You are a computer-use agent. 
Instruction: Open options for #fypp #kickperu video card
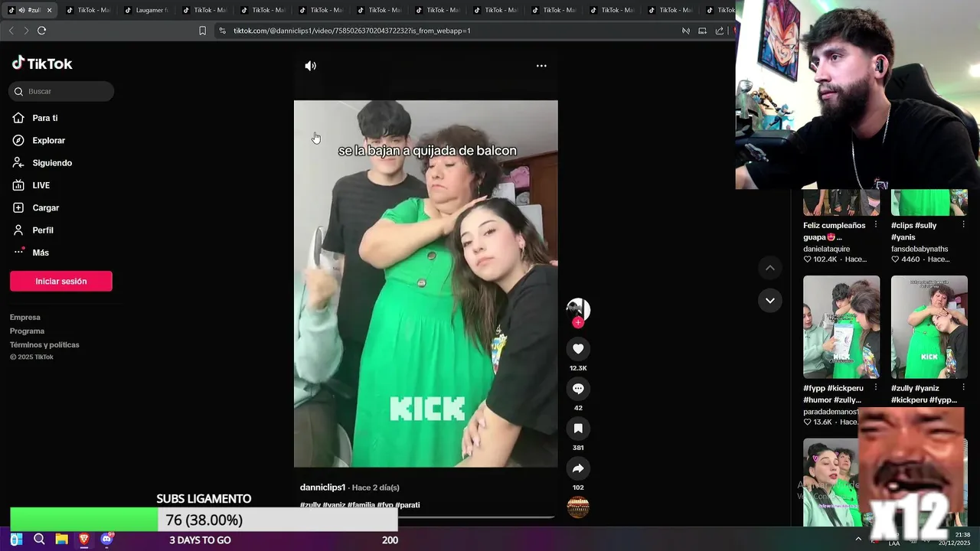pyautogui.click(x=876, y=388)
